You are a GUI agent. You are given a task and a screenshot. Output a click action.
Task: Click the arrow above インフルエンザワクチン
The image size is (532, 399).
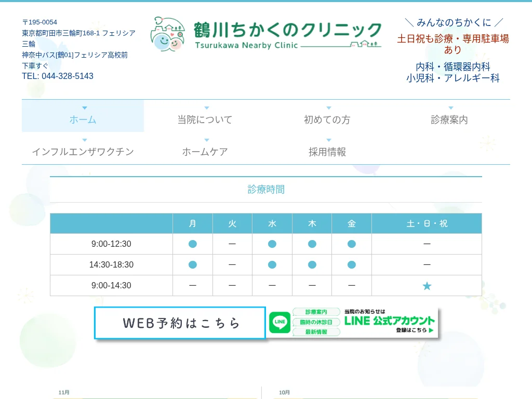(x=85, y=140)
